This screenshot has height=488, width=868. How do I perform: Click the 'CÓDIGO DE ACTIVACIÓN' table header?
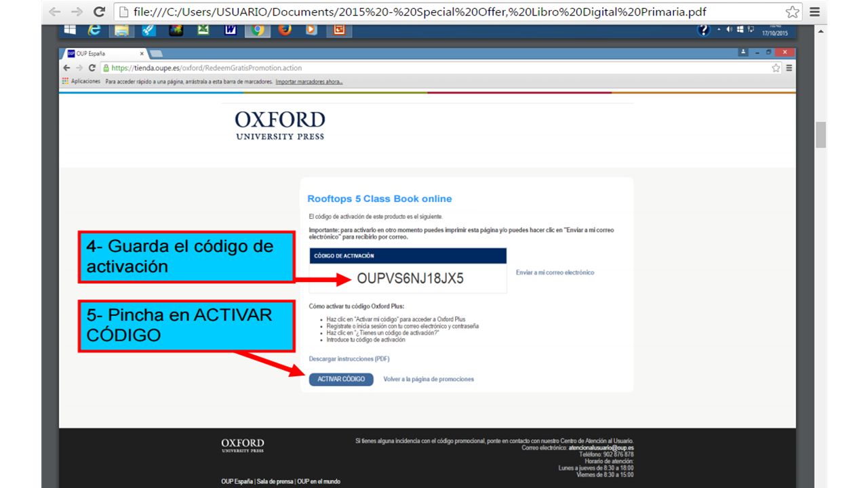coord(408,256)
